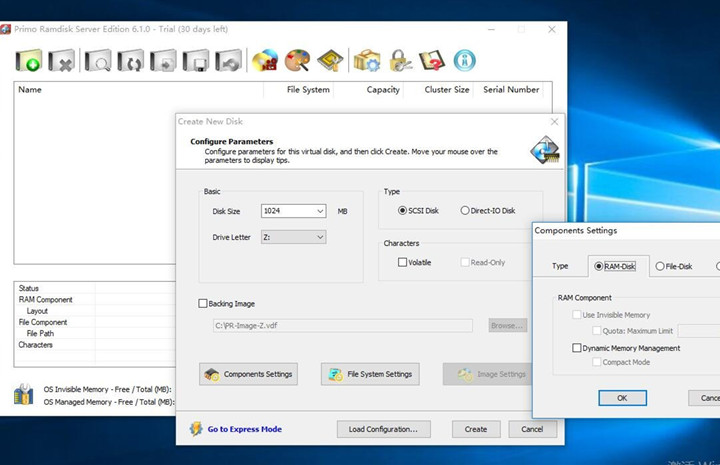Click the paint palette toolbar icon

298,61
